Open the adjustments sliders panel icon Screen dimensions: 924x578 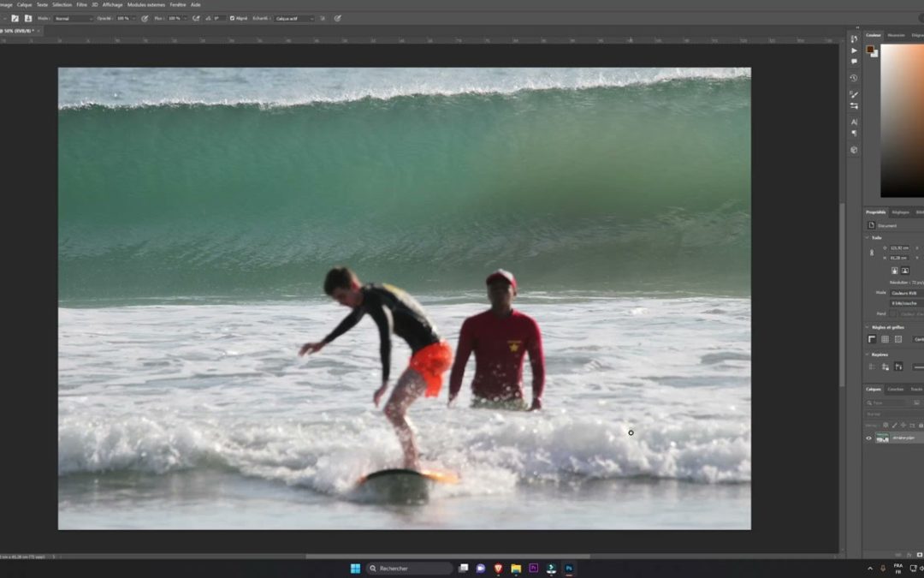tap(854, 106)
